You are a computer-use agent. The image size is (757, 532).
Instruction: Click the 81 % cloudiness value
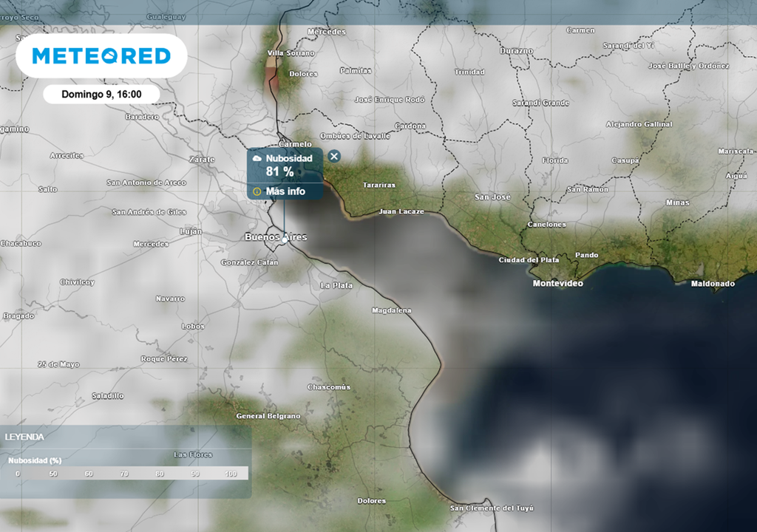click(279, 172)
